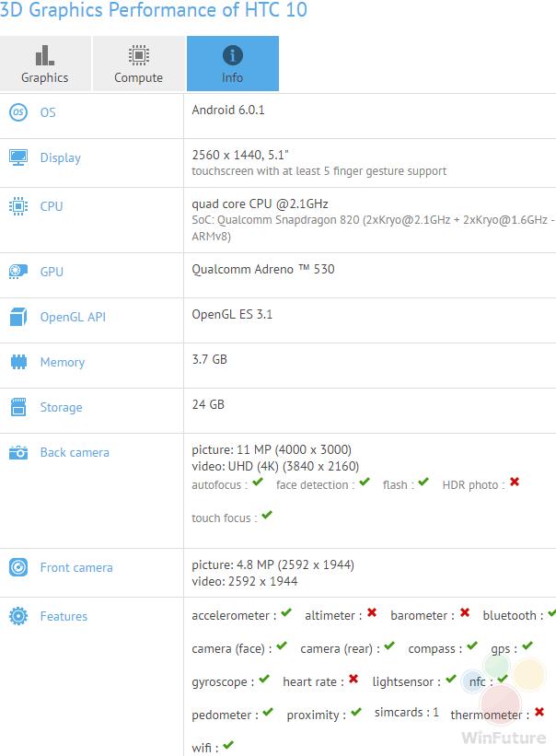The width and height of the screenshot is (556, 756).
Task: Click the face detection green checkmark
Action: coord(365,482)
